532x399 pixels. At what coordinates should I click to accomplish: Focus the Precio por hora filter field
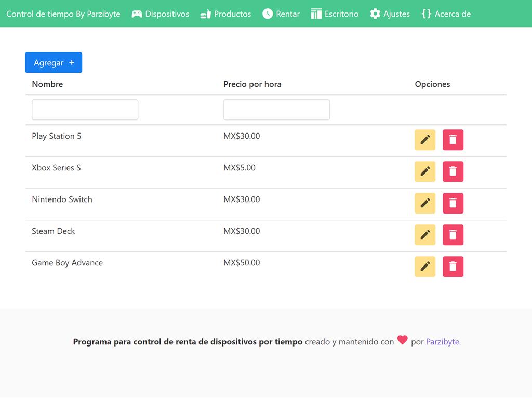(276, 110)
